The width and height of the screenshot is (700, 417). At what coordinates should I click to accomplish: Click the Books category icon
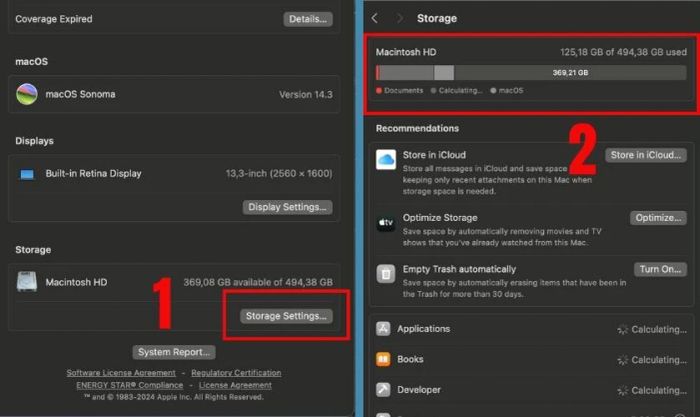383,359
